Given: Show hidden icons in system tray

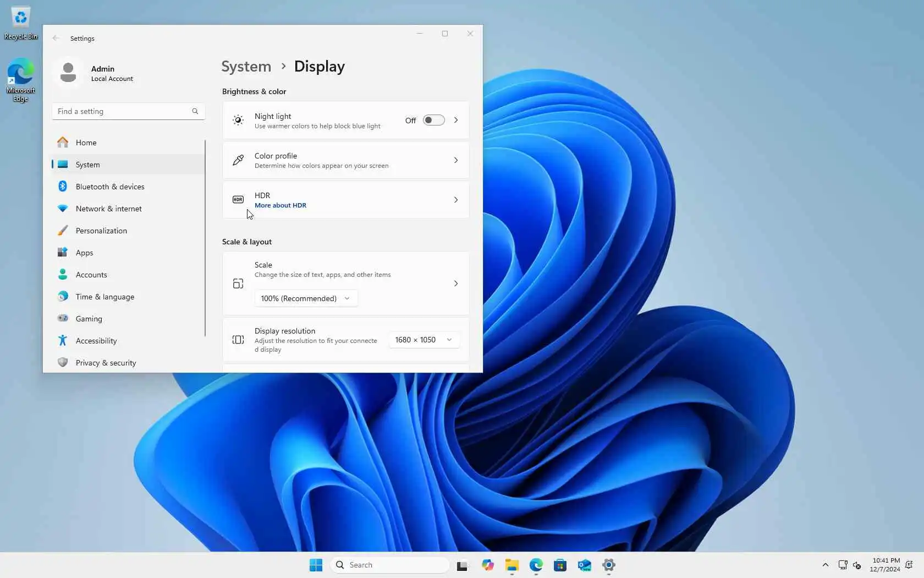Looking at the screenshot, I should click(x=826, y=565).
